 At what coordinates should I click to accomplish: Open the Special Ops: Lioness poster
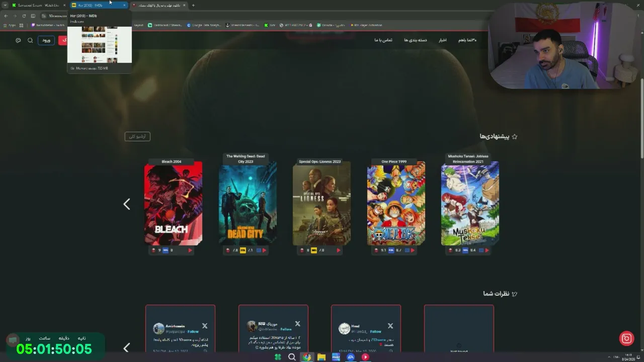(321, 203)
